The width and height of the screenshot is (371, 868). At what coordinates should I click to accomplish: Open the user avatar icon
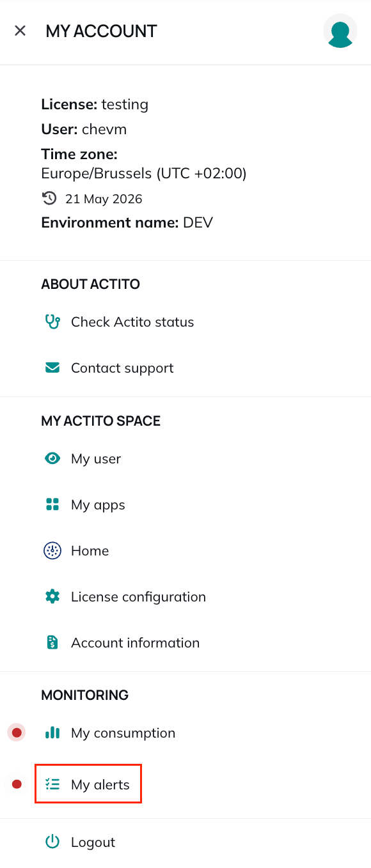(340, 31)
